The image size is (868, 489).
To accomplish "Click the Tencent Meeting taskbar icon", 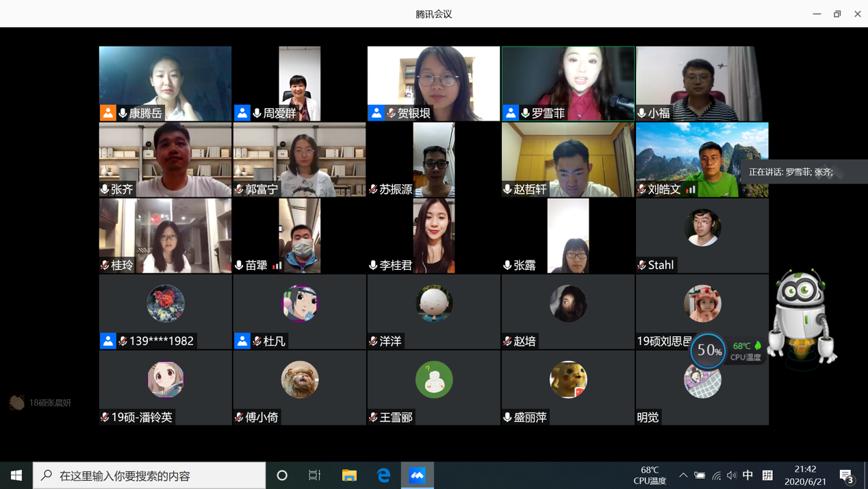I will (x=418, y=475).
